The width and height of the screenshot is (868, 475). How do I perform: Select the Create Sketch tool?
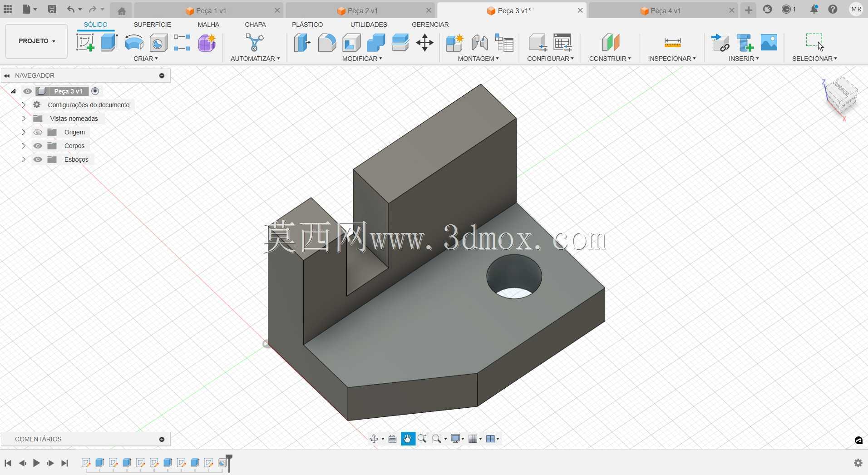click(85, 43)
